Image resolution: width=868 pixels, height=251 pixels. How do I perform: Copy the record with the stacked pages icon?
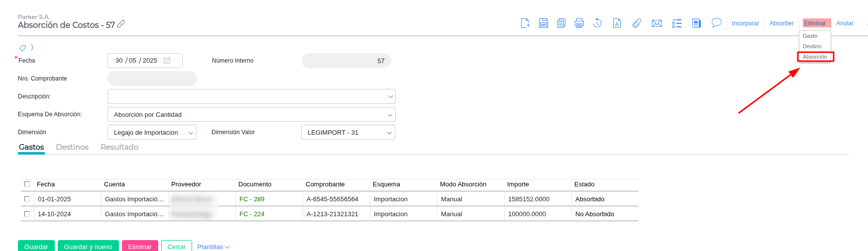coord(561,23)
